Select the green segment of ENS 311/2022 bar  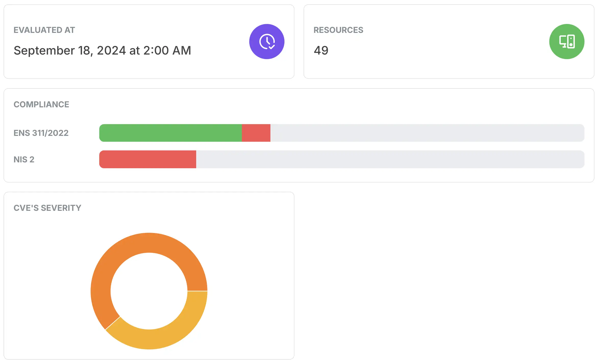pos(170,133)
